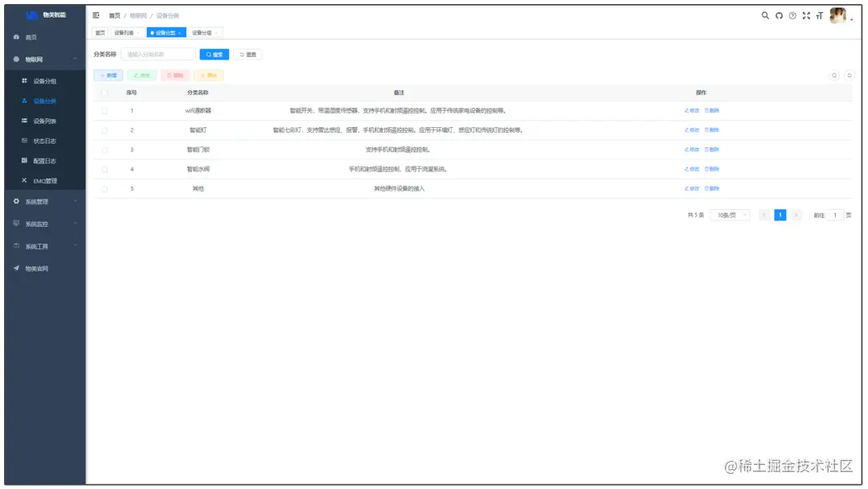The width and height of the screenshot is (868, 489).
Task: Delete the 智能水阀 row via 删除
Action: 712,169
